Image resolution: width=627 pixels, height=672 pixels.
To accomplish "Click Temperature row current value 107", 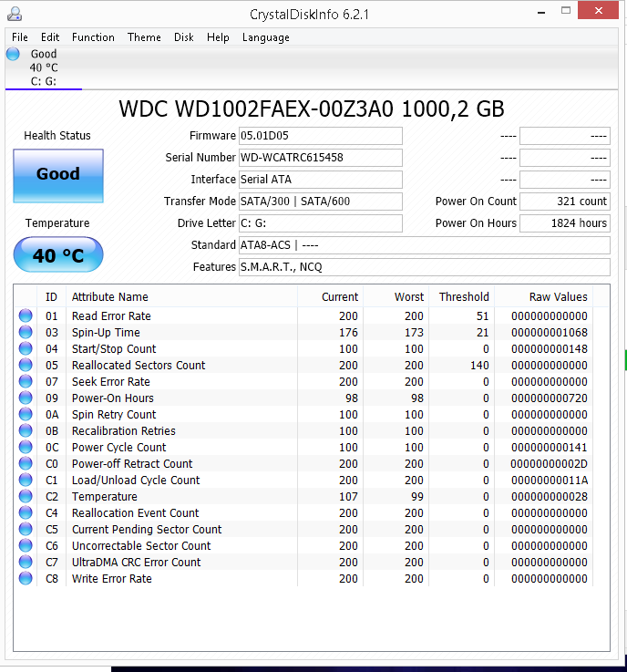I will coord(348,496).
